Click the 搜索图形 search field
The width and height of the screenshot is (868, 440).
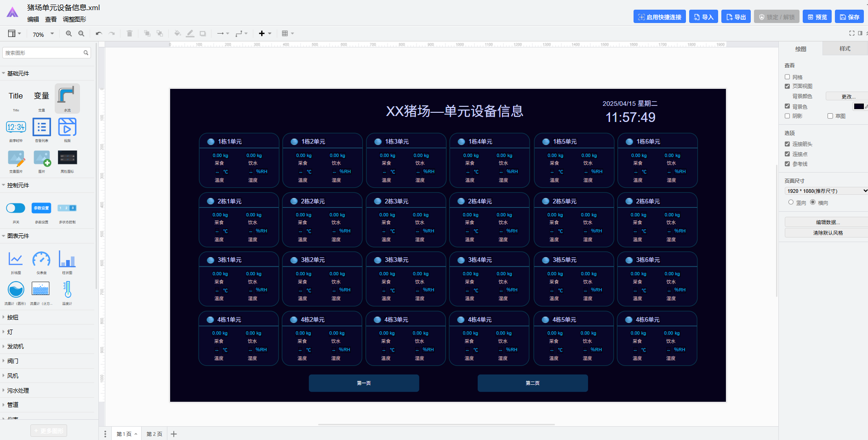pyautogui.click(x=44, y=53)
